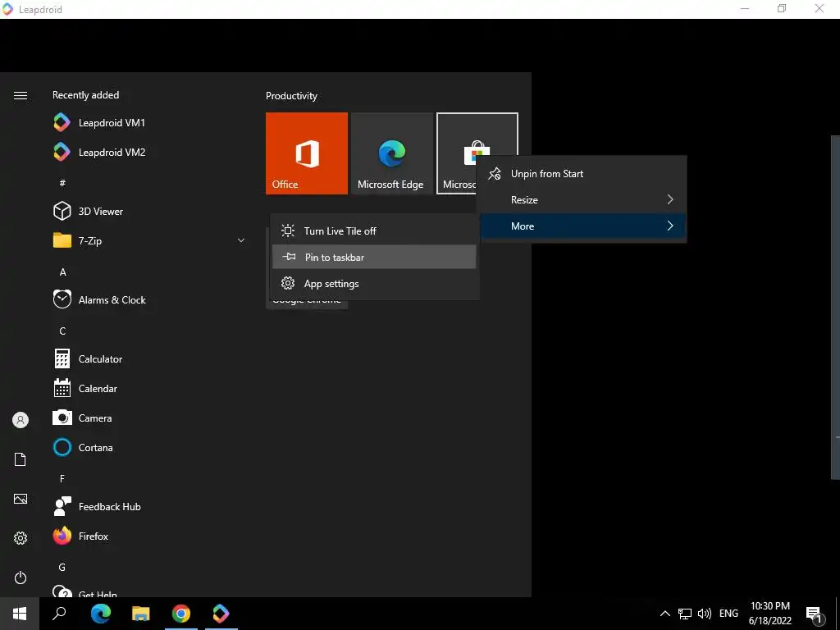Open Microsoft Edge from the taskbar

pyautogui.click(x=101, y=614)
